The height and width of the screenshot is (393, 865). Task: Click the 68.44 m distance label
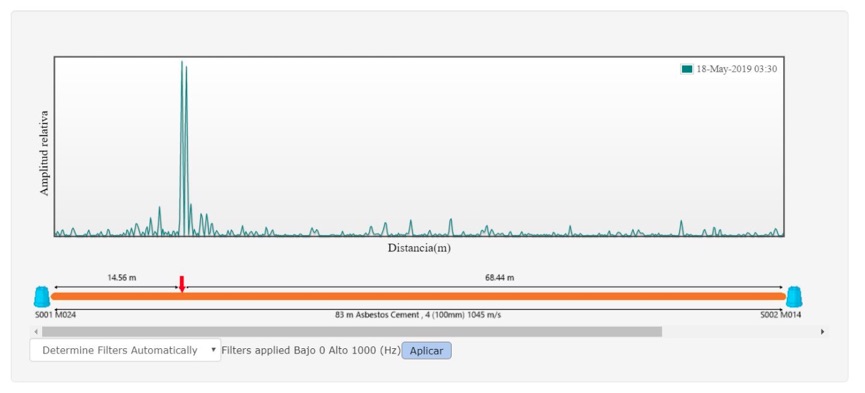(x=499, y=278)
